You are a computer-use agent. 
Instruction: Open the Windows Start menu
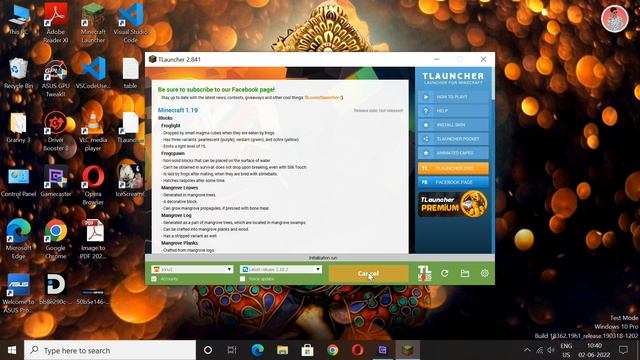[x=12, y=350]
